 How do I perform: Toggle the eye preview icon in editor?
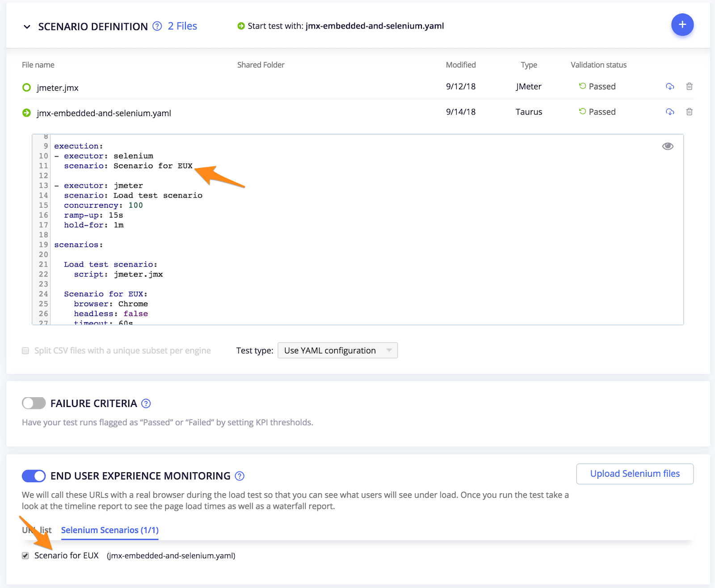668,146
